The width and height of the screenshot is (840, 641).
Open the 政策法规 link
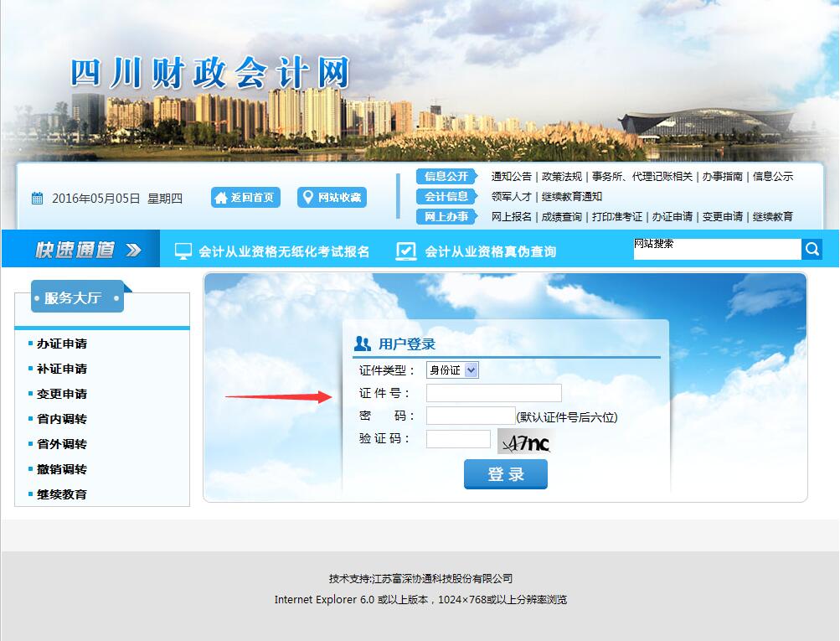pyautogui.click(x=561, y=176)
